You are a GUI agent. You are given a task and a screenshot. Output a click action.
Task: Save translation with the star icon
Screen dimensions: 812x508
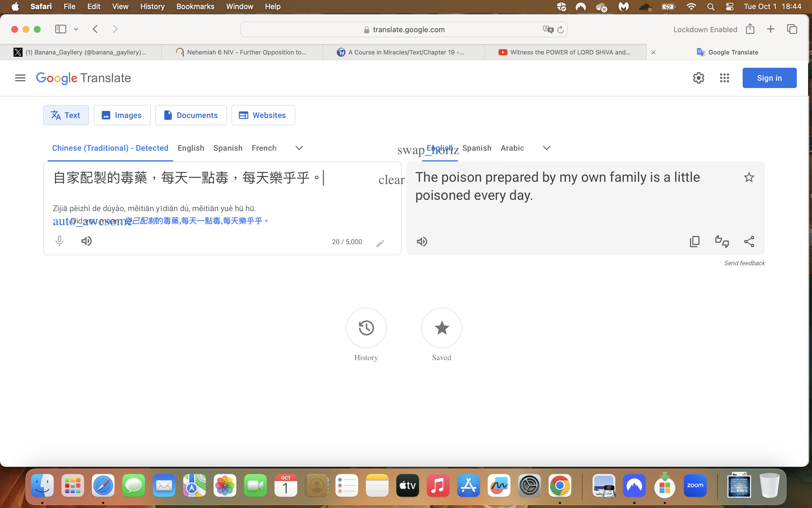(x=749, y=178)
